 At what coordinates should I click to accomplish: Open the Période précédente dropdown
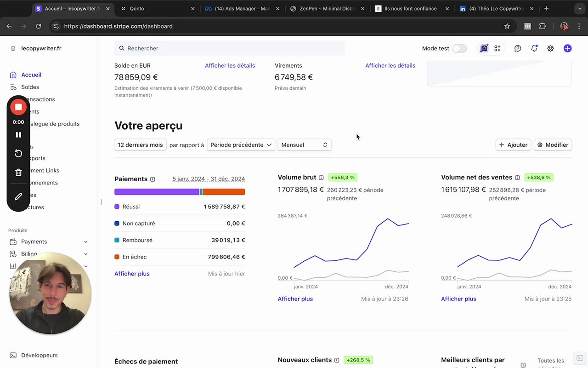click(x=241, y=145)
